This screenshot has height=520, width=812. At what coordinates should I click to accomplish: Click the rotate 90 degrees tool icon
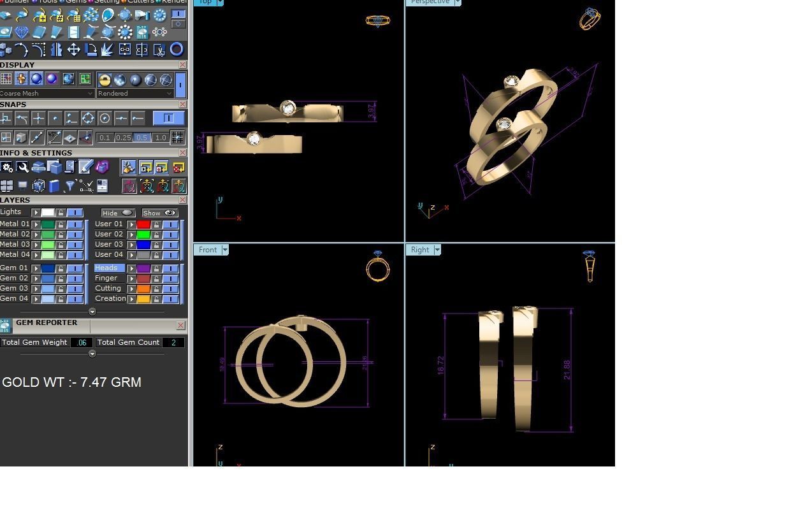91,49
